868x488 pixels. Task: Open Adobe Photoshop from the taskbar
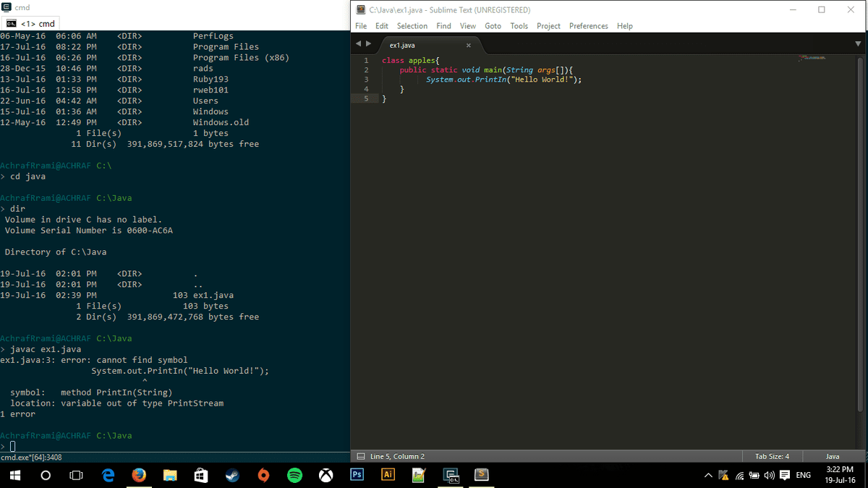click(357, 475)
